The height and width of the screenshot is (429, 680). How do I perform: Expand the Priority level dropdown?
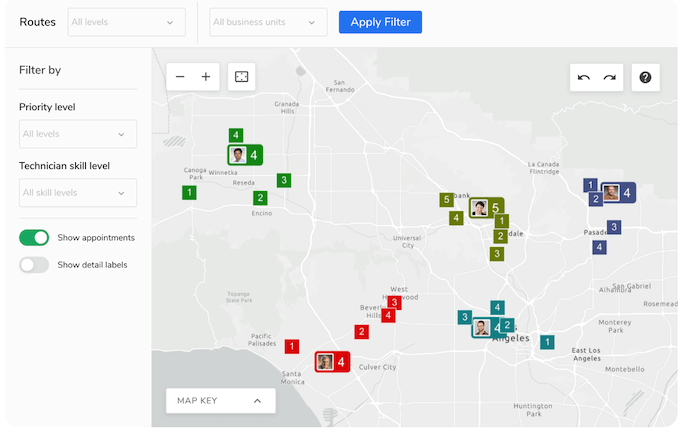tap(78, 134)
